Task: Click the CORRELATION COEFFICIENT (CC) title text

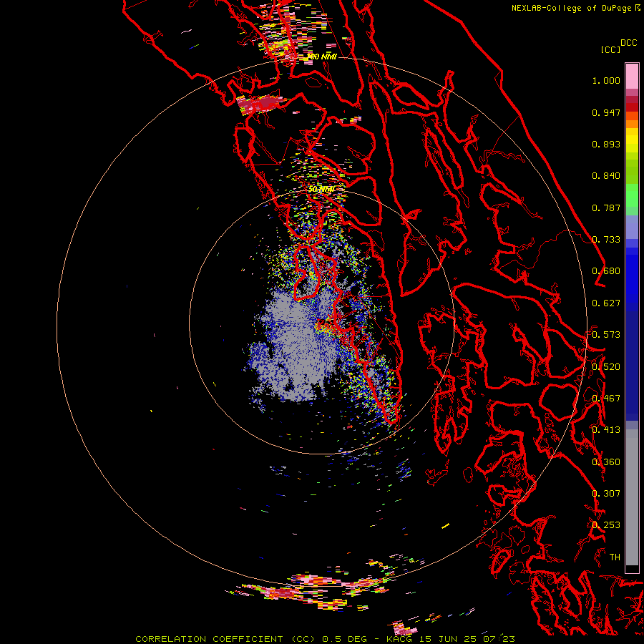Action: (x=225, y=639)
